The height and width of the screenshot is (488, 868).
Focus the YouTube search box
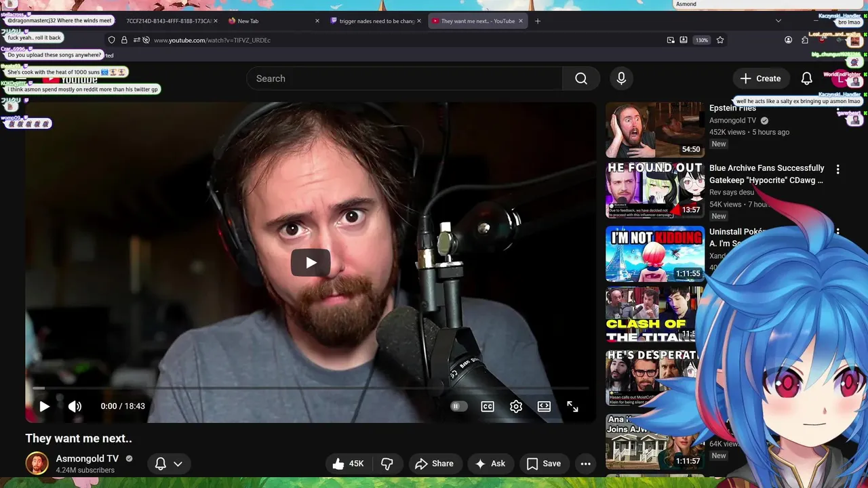[405, 79]
